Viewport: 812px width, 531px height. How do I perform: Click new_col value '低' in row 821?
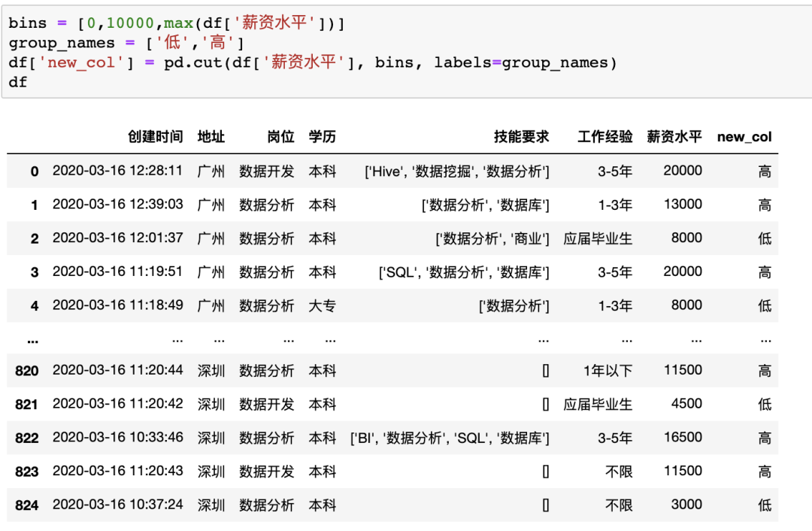tap(765, 405)
